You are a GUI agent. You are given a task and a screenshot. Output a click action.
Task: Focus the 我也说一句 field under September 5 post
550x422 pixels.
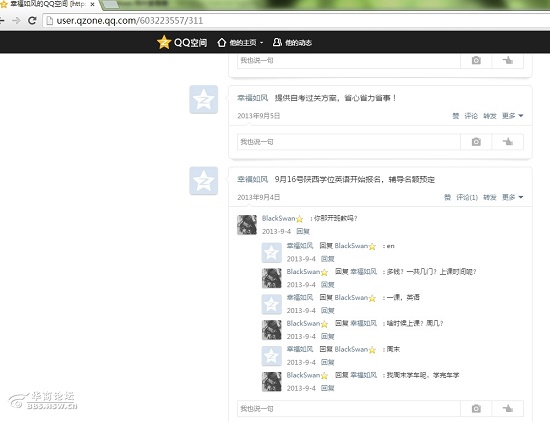point(349,142)
